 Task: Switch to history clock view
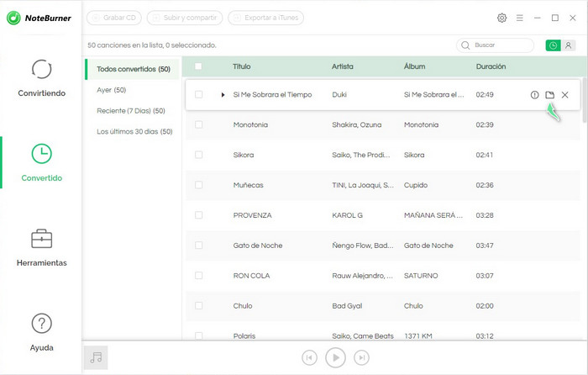(553, 45)
